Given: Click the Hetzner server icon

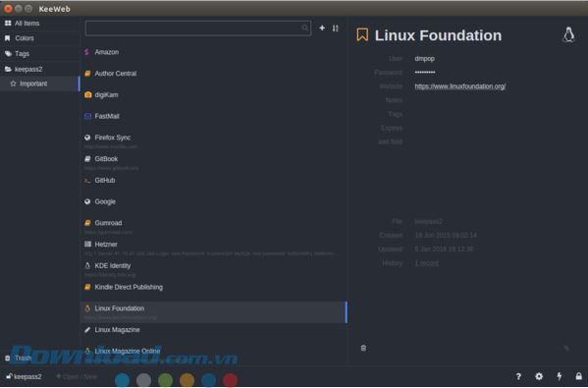Looking at the screenshot, I should 87,245.
